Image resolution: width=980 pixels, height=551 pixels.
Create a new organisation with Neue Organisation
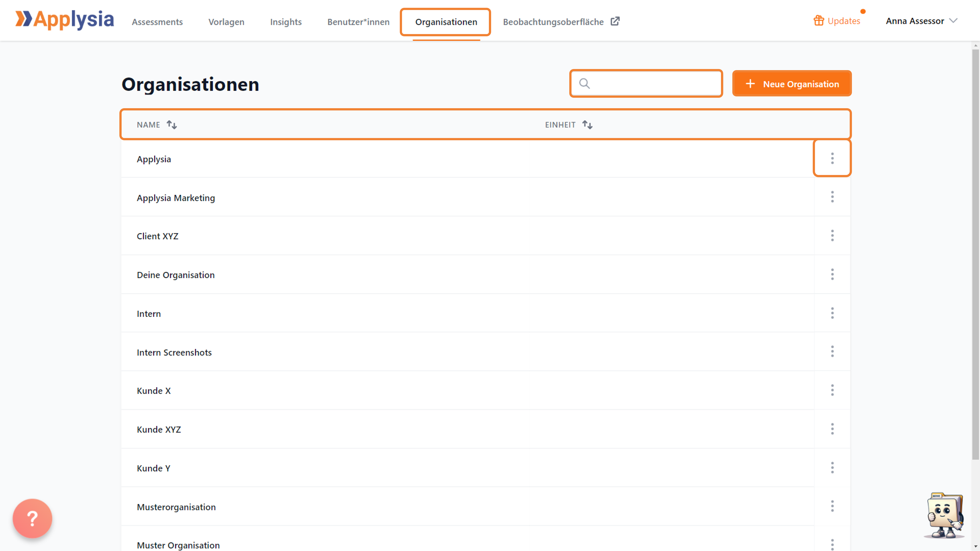coord(792,84)
